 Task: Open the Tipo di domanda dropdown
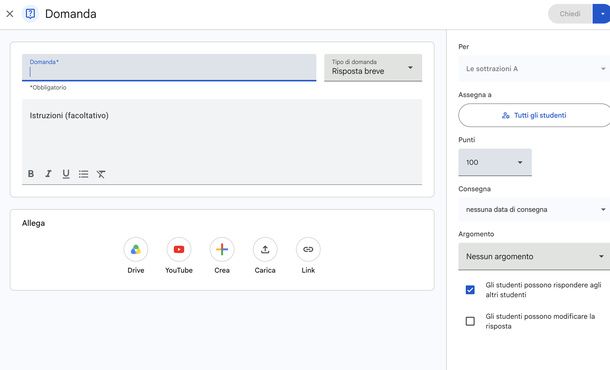click(373, 68)
